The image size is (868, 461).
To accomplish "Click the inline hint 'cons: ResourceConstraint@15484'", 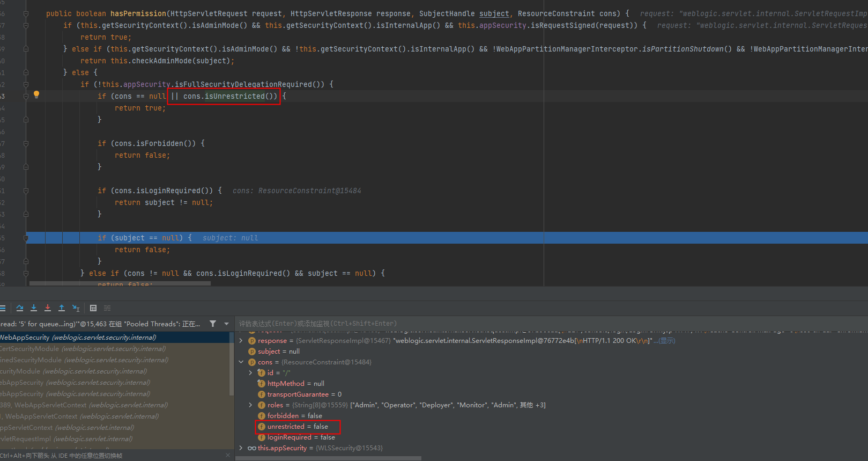I will [297, 191].
